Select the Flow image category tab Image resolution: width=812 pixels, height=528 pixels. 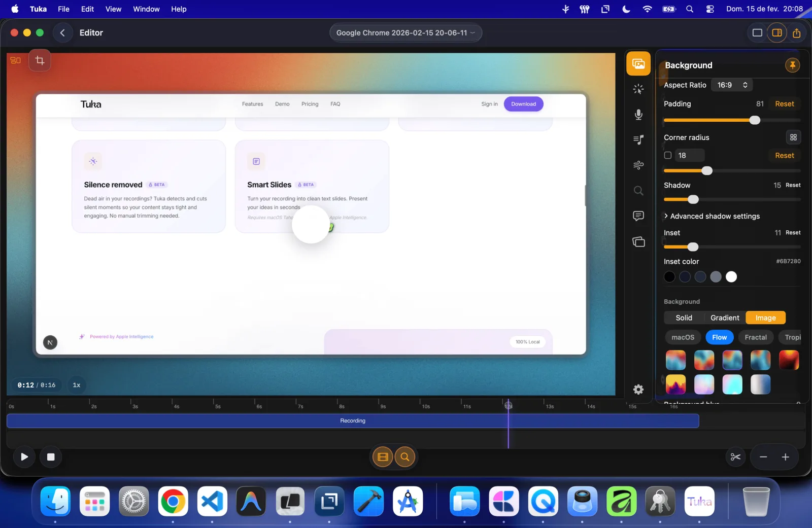pyautogui.click(x=719, y=337)
